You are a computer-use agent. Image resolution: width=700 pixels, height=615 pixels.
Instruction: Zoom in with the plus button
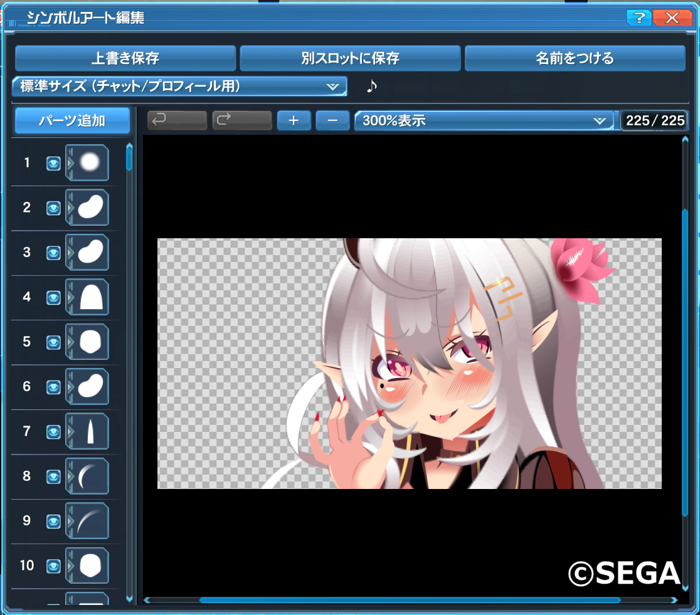(294, 120)
